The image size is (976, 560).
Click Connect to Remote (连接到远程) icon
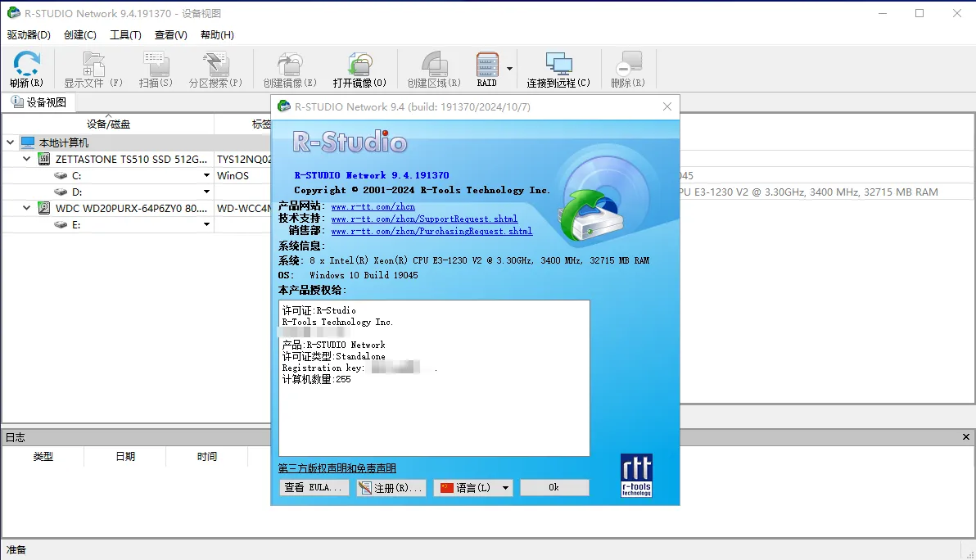coord(558,69)
